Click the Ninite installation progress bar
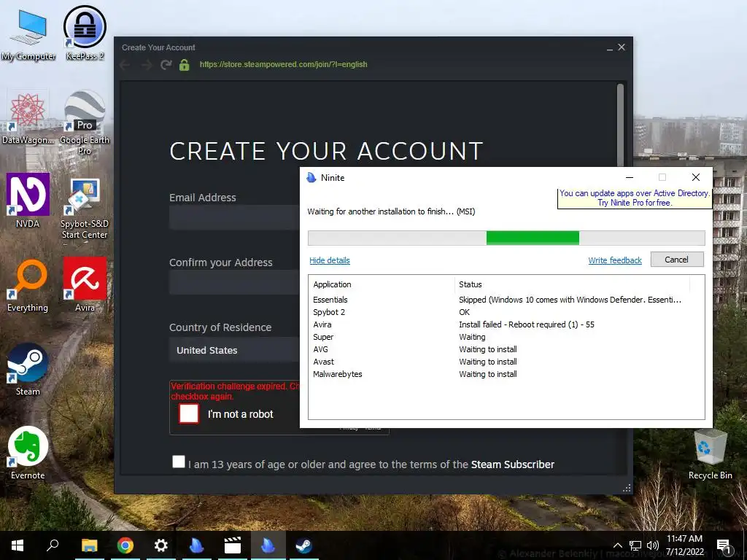747x560 pixels. (506, 238)
